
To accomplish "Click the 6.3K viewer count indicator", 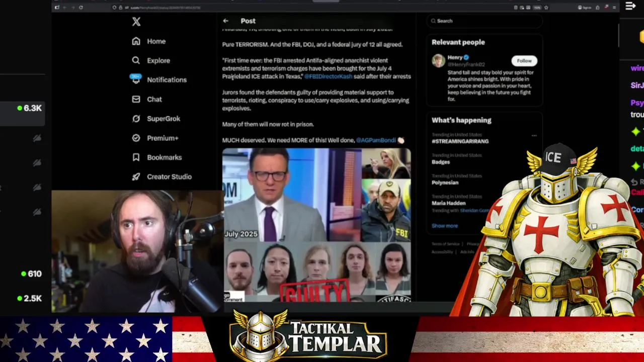I will [29, 108].
